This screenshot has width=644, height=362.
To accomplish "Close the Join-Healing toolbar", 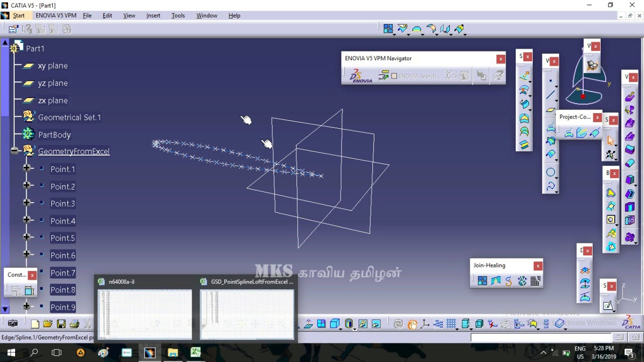I will [538, 265].
